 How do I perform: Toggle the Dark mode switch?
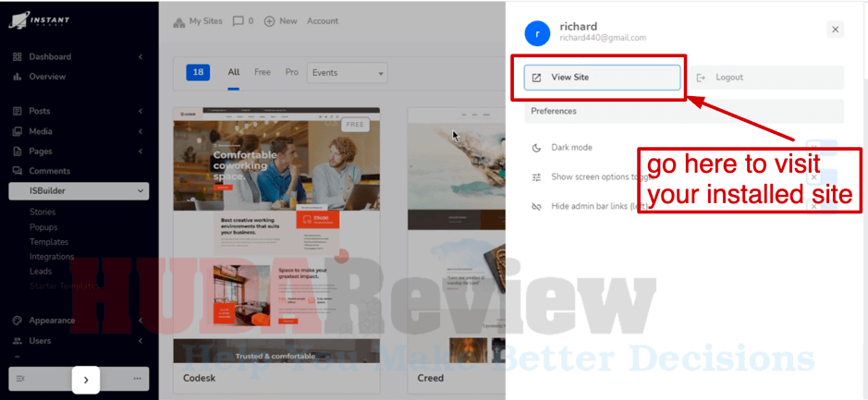(822, 147)
